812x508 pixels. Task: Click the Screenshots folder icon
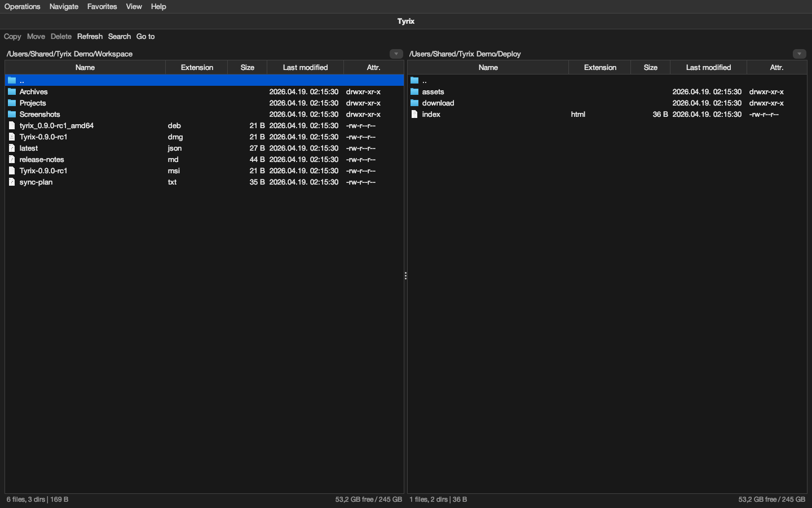[x=12, y=114]
